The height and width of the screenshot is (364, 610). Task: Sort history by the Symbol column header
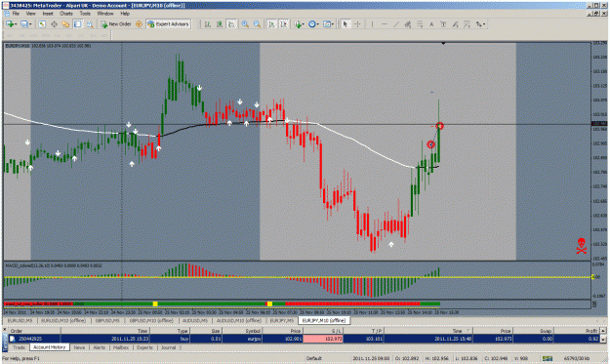tap(242, 331)
